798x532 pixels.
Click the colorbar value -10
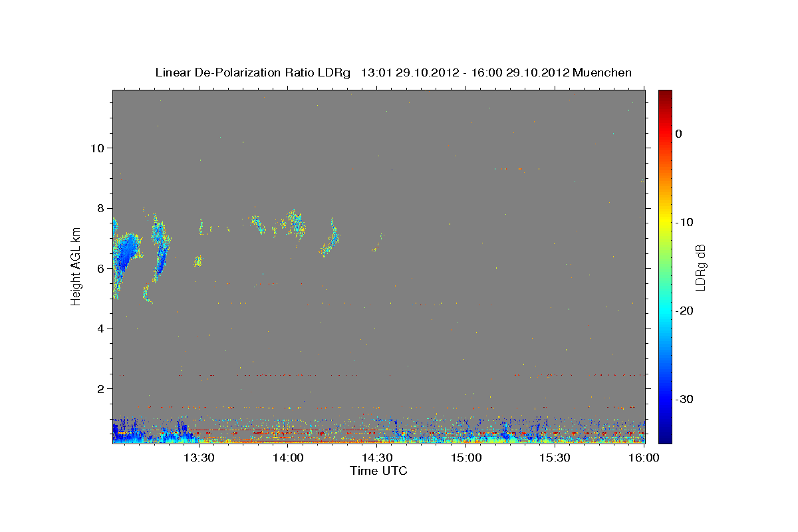coord(685,222)
